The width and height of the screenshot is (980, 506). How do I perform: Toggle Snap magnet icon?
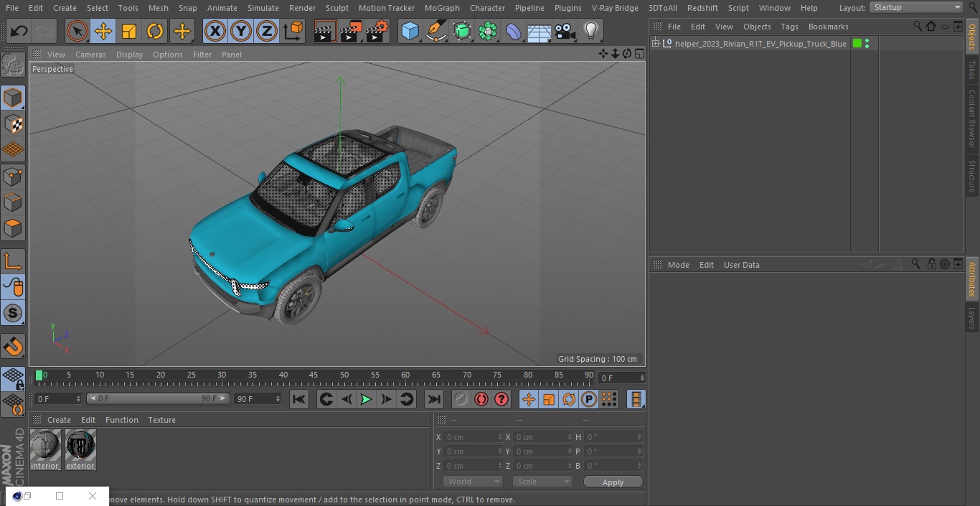click(13, 346)
